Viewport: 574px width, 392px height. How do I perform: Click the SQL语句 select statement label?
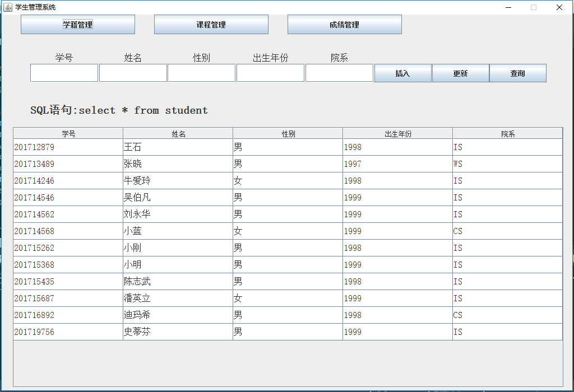(119, 110)
